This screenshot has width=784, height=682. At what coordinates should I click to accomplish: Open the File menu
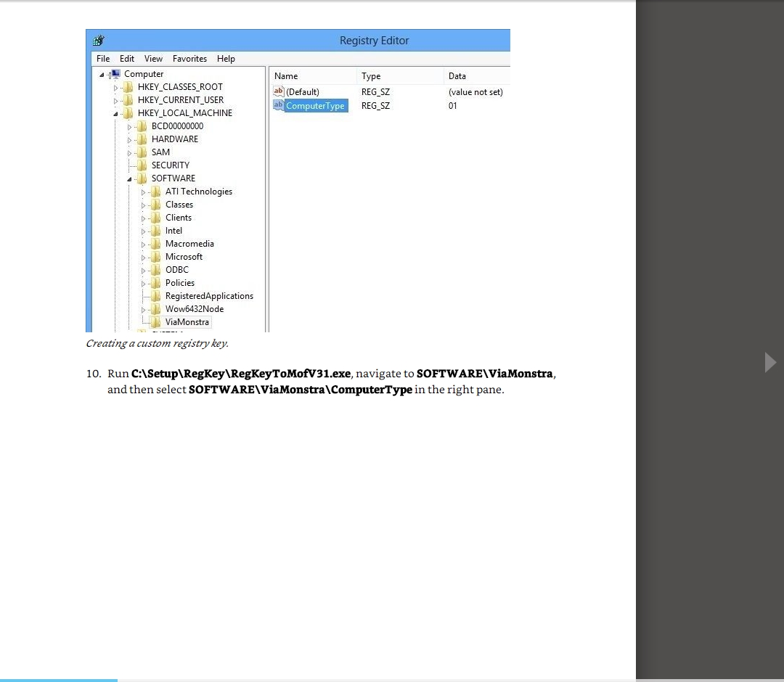pos(103,59)
